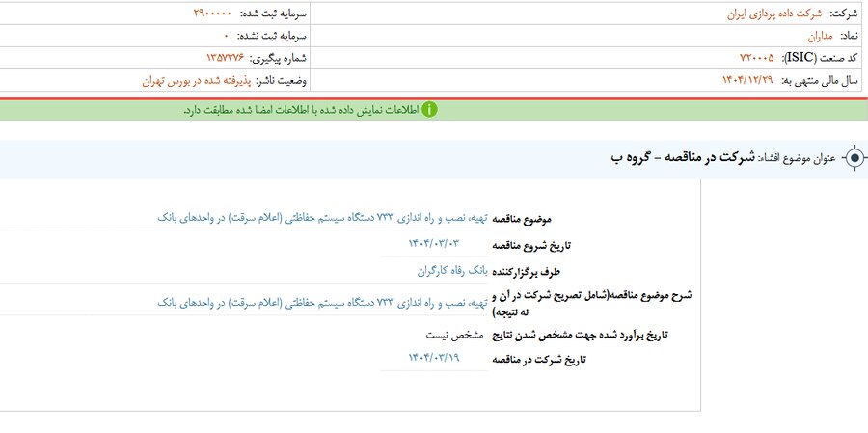Click the green signed-information notice text
Image resolution: width=868 pixels, height=433 pixels.
pyautogui.click(x=301, y=110)
